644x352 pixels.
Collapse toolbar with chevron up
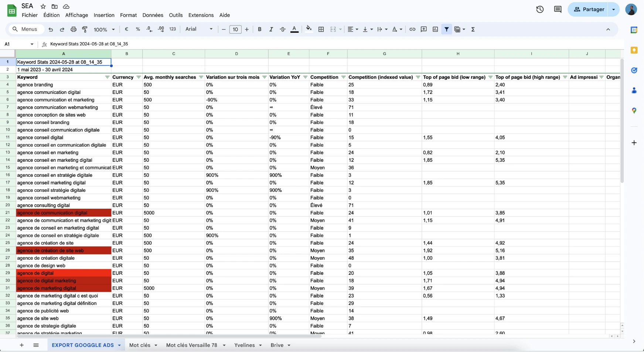tap(608, 29)
